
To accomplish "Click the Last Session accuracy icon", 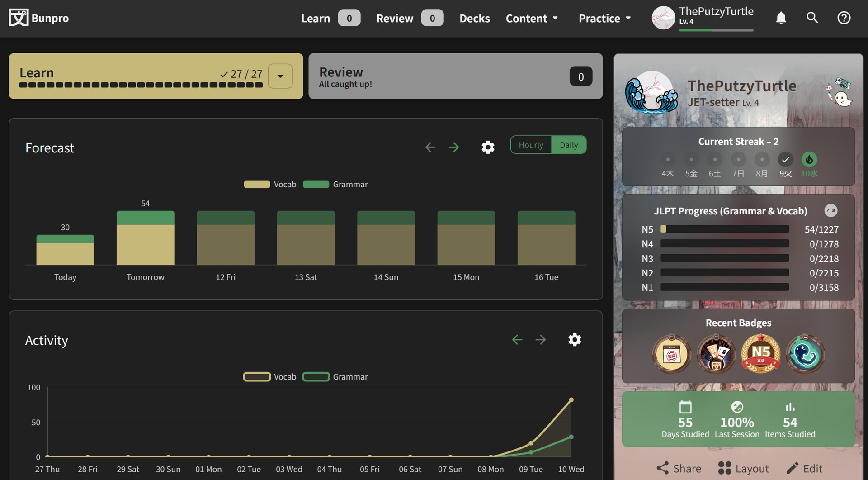I will (x=737, y=407).
